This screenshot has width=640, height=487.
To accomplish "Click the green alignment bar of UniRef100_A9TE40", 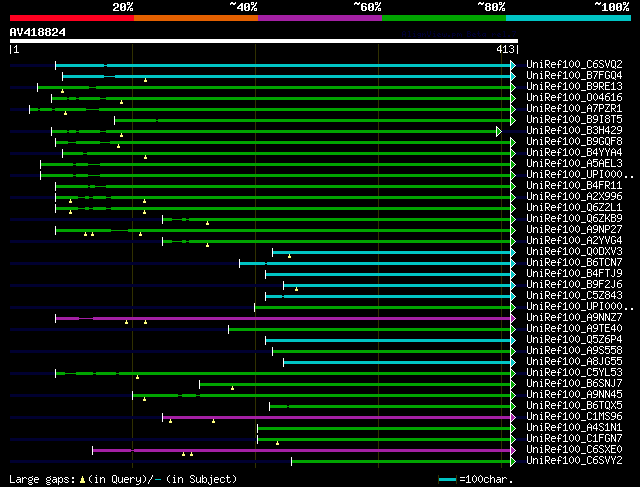I will point(369,329).
